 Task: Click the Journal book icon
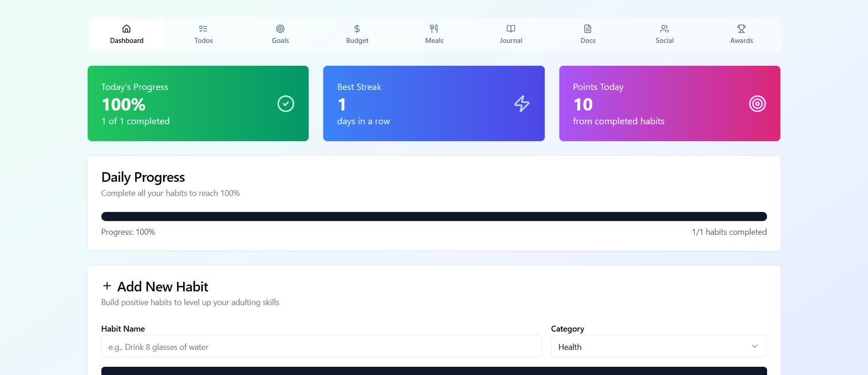point(511,29)
